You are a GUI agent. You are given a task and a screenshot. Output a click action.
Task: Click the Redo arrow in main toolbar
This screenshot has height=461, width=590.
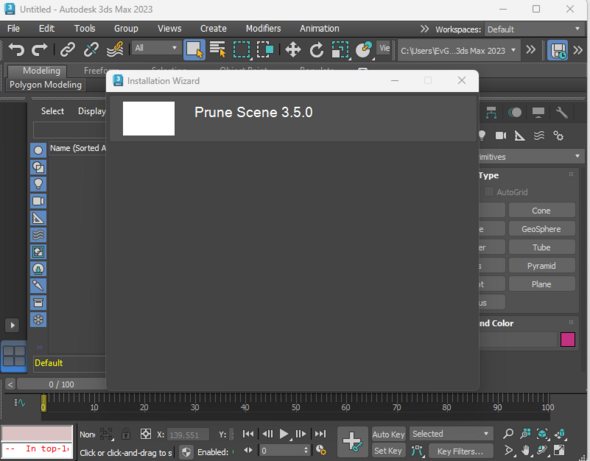click(40, 49)
